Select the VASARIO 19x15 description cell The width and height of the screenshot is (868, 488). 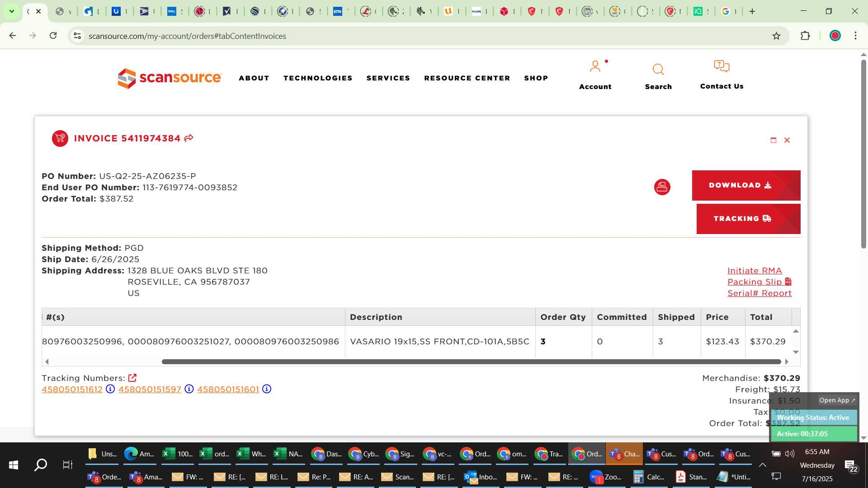pos(439,341)
